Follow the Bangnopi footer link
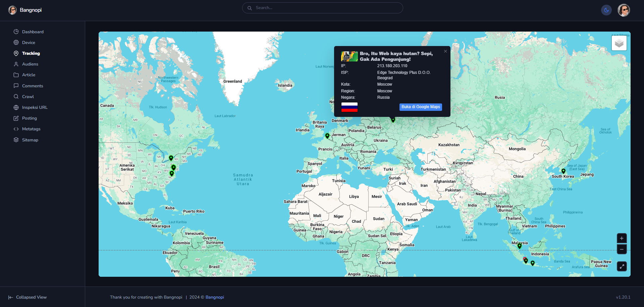The image size is (644, 307). pos(215,297)
